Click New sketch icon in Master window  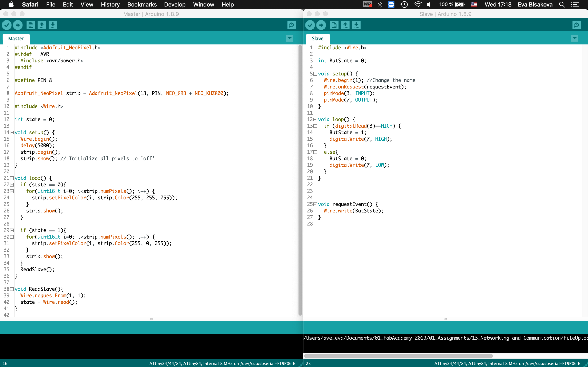click(x=31, y=25)
